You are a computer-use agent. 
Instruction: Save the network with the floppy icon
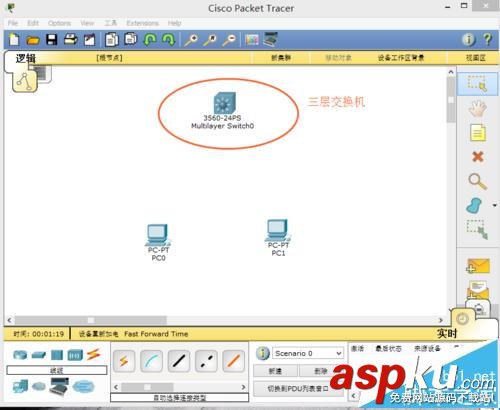(x=51, y=40)
